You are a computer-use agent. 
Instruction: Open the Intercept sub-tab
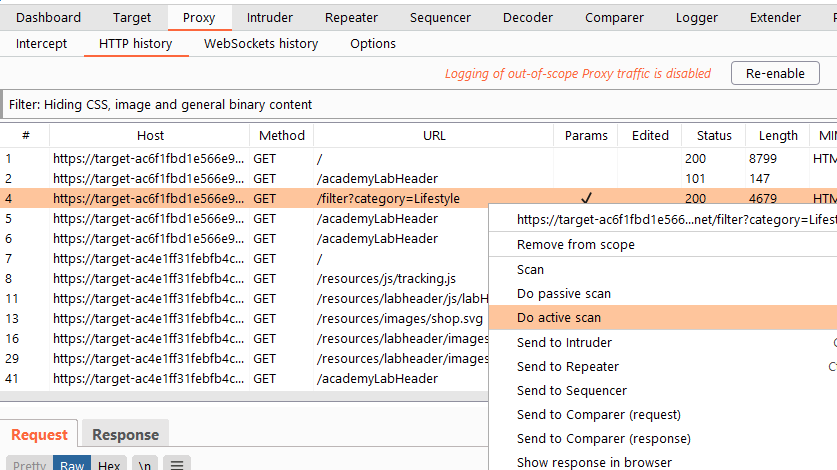click(42, 44)
